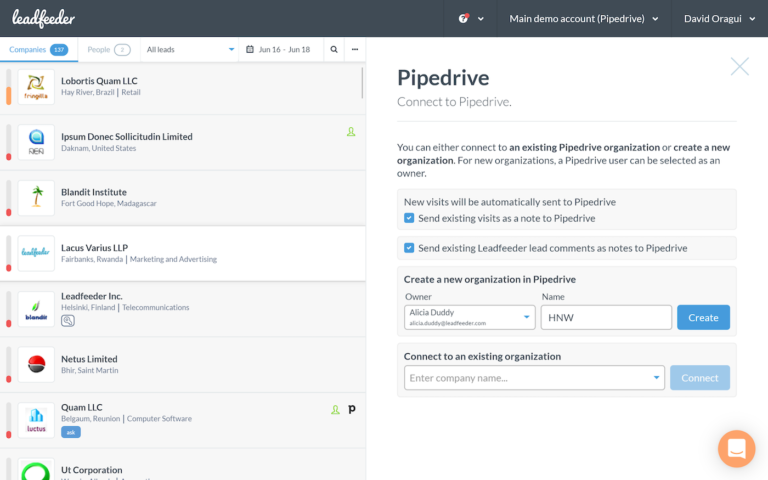Click the quality bar on Blandit Institute row
The image size is (768, 480).
coord(9,198)
